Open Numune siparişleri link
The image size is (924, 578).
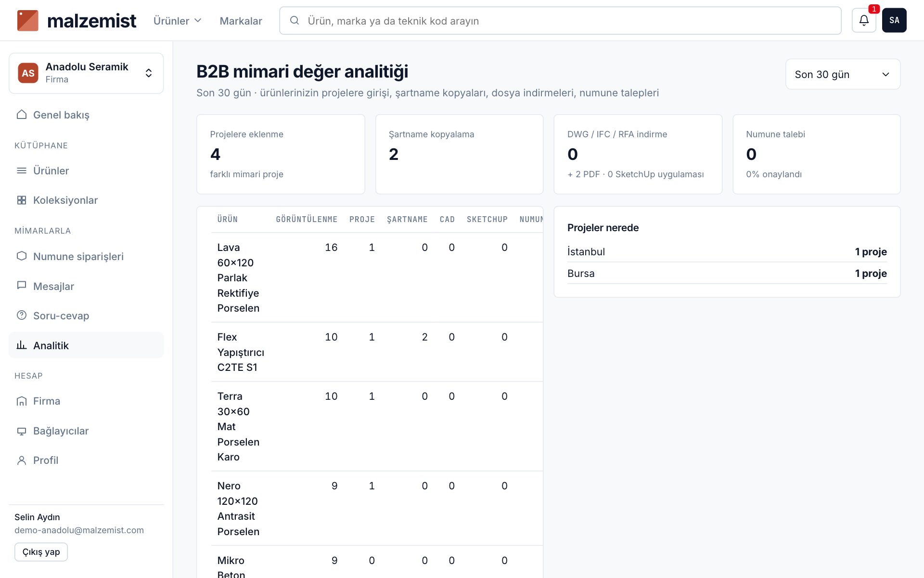coord(86,256)
